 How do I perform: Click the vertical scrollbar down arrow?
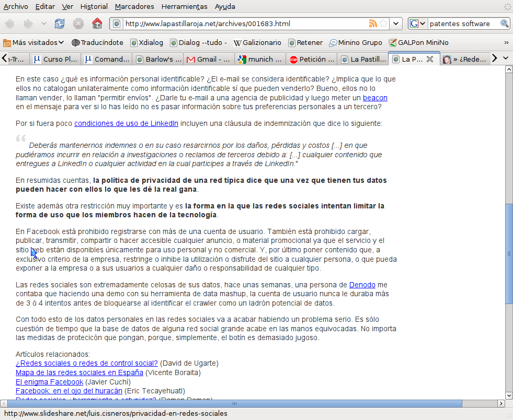509,395
